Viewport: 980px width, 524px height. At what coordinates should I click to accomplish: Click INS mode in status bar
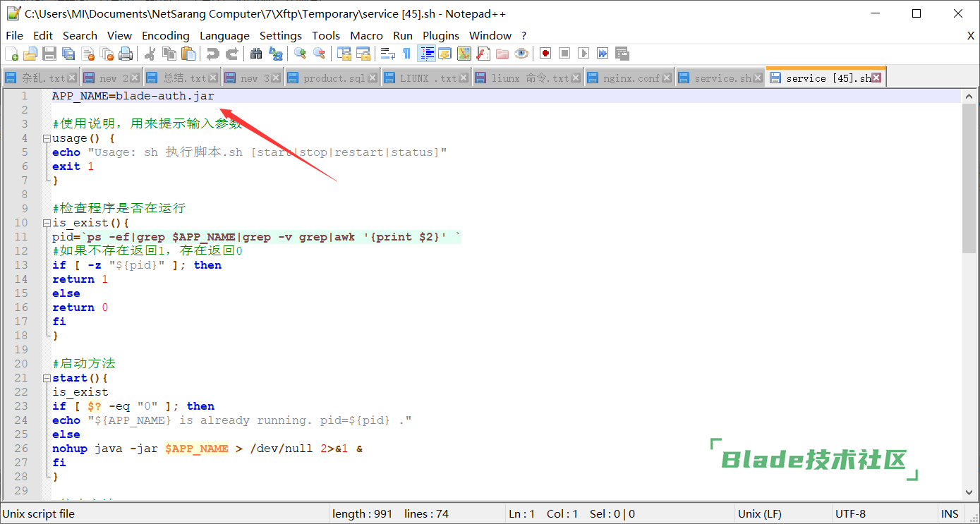pyautogui.click(x=950, y=513)
